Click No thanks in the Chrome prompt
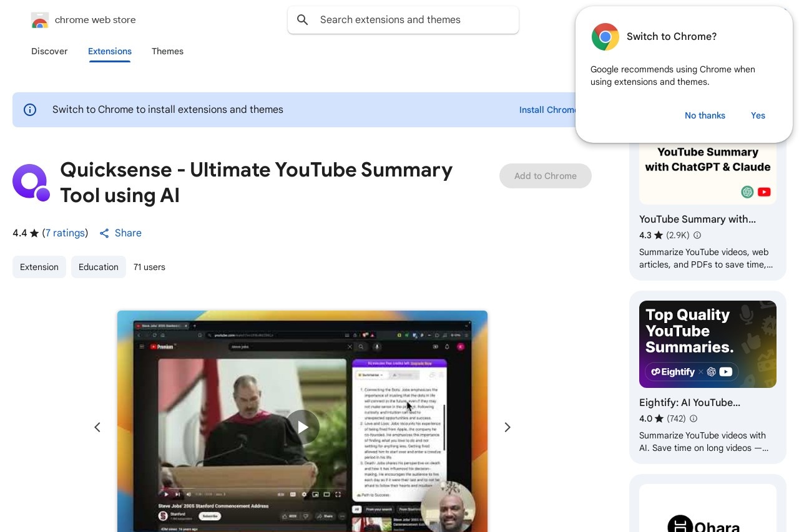Image resolution: width=799 pixels, height=532 pixels. [705, 115]
